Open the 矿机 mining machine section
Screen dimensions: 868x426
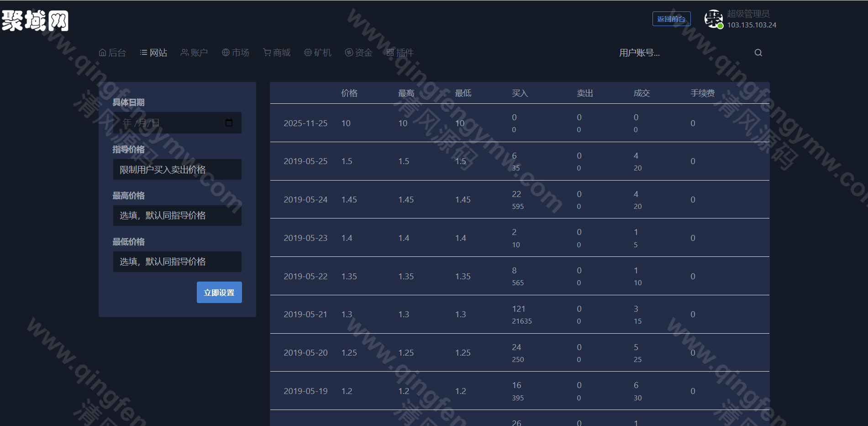(x=317, y=52)
